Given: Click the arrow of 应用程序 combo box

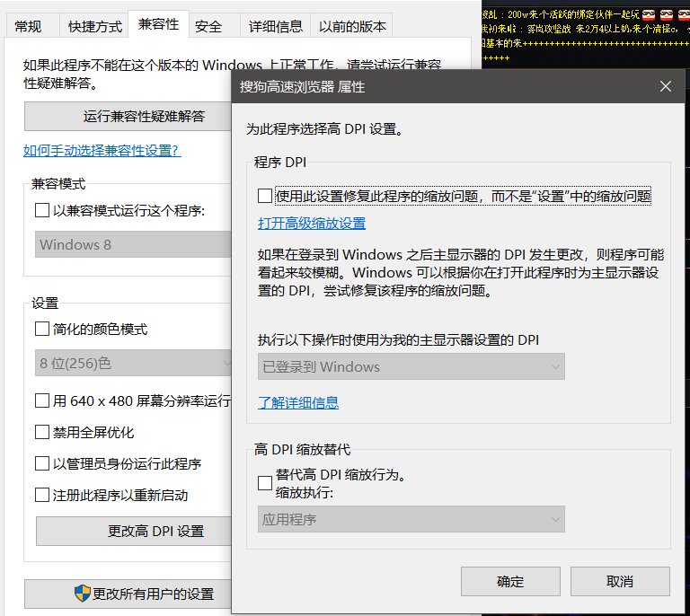Looking at the screenshot, I should [x=555, y=520].
